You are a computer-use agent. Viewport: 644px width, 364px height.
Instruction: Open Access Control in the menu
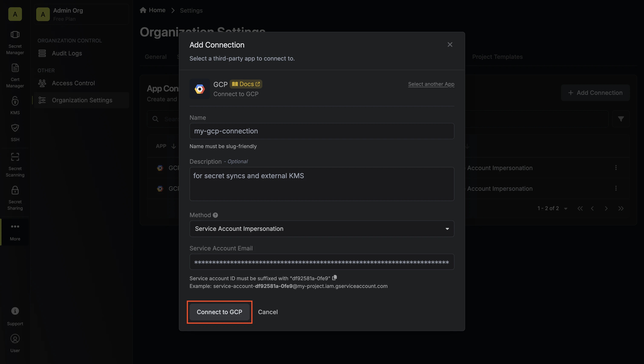click(x=81, y=83)
